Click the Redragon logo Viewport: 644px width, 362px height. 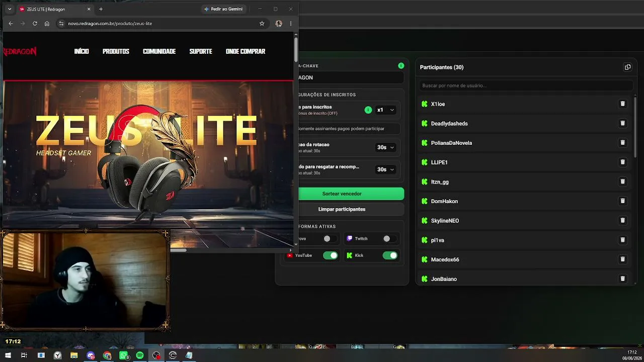point(20,51)
